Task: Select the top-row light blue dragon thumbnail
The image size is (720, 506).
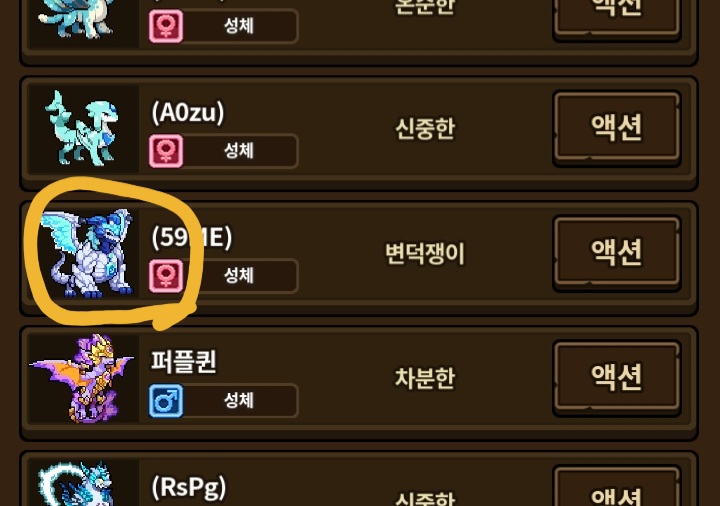Action: (x=83, y=22)
